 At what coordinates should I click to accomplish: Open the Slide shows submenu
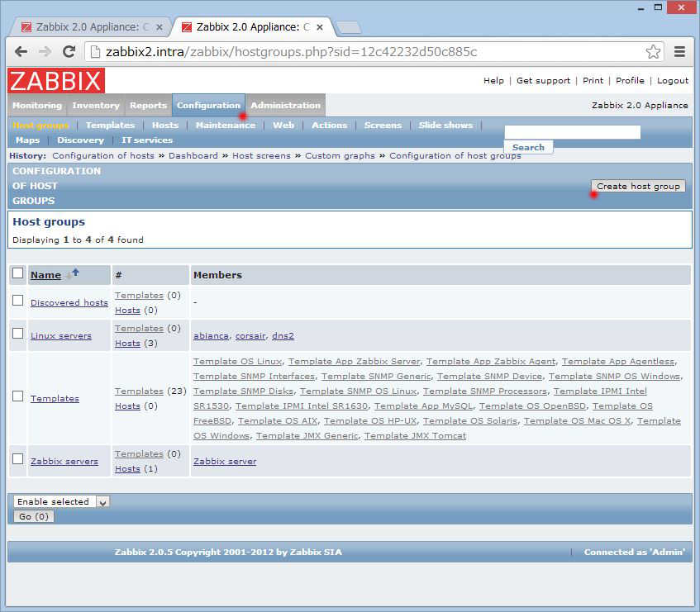coord(445,126)
